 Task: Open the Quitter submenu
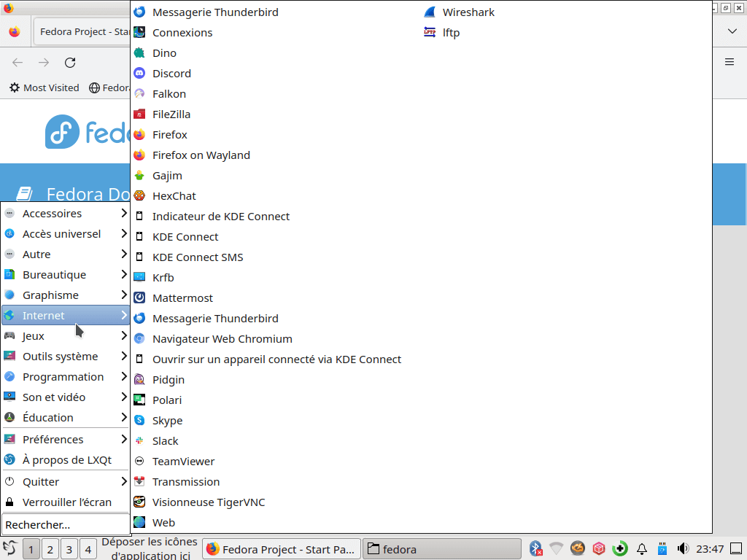66,483
